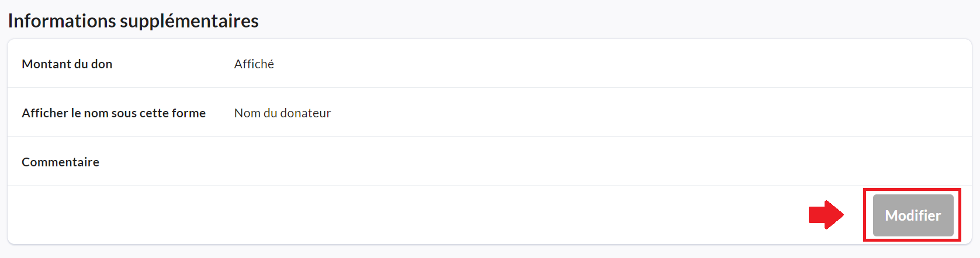Select the "Commentaire" row label
This screenshot has height=258, width=980.
60,162
